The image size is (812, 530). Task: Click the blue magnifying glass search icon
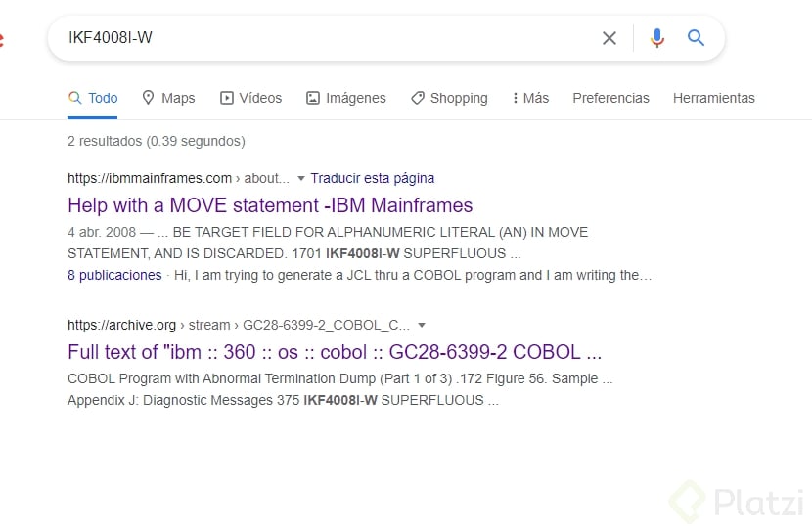(696, 38)
